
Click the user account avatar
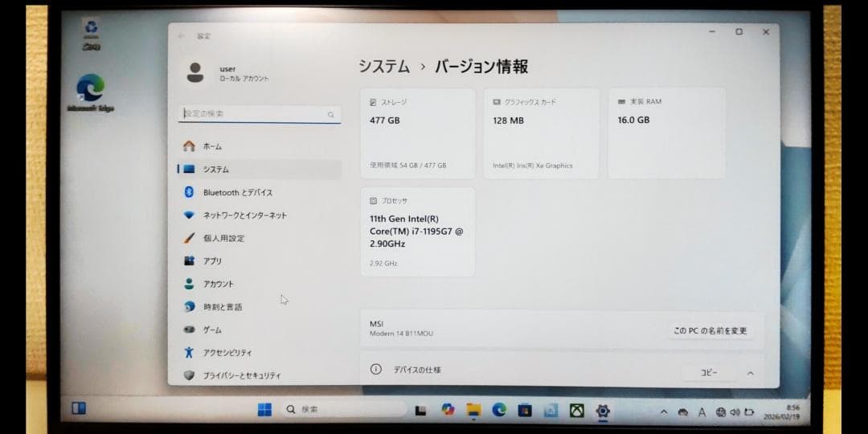click(194, 72)
